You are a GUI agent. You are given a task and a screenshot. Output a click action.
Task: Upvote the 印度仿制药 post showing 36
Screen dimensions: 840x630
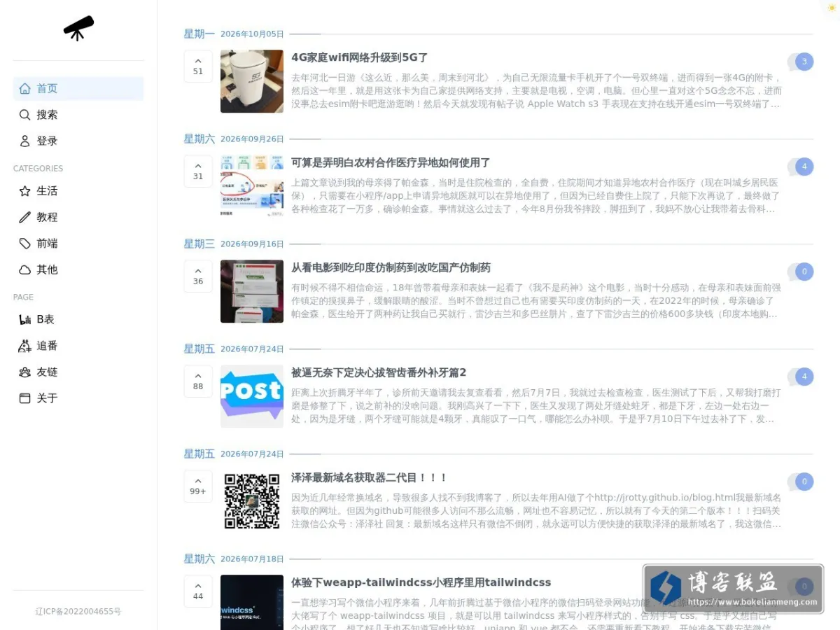click(x=198, y=276)
